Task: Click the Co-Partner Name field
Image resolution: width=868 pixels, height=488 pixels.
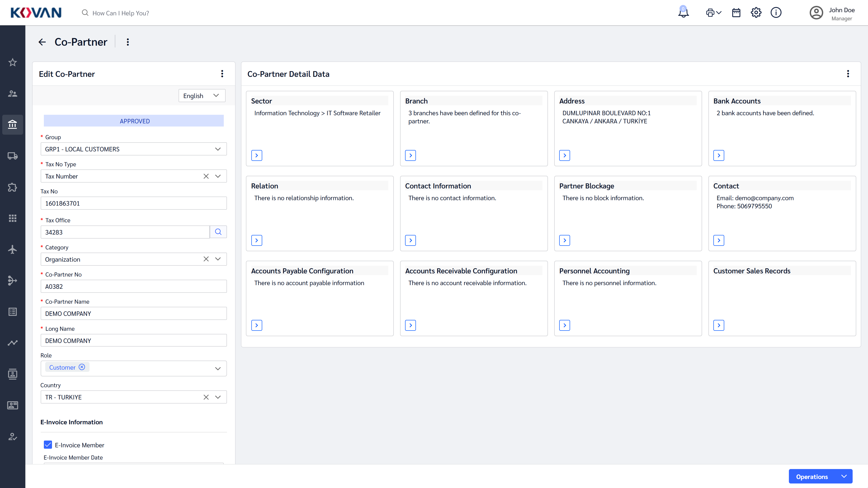Action: (134, 314)
